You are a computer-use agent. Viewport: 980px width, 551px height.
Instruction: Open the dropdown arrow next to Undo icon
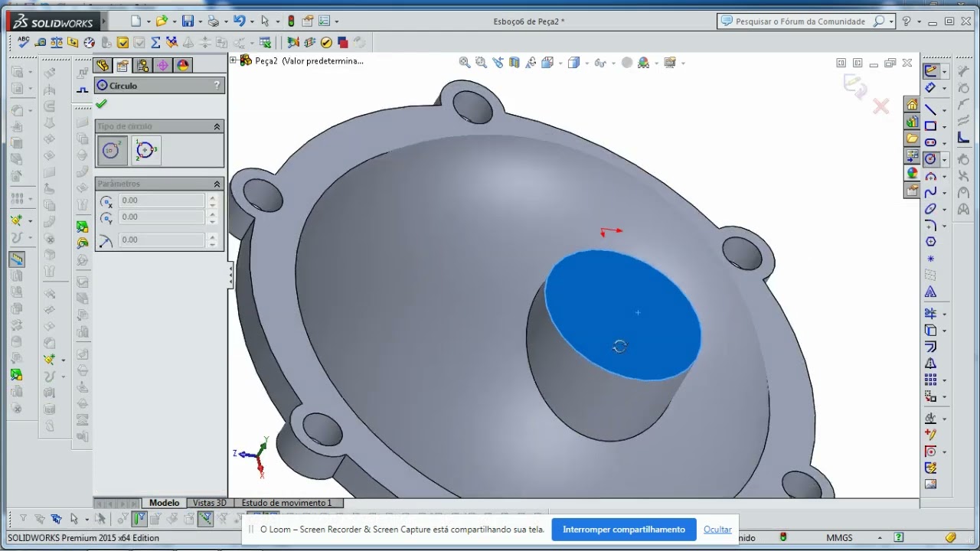pos(253,22)
